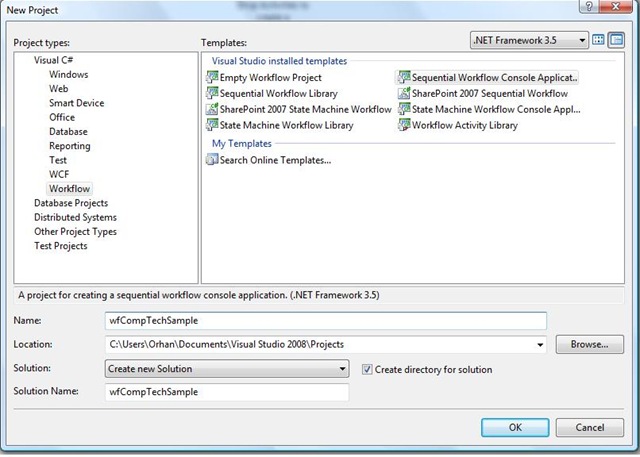
Task: Close the New Project dialog
Action: [x=616, y=6]
